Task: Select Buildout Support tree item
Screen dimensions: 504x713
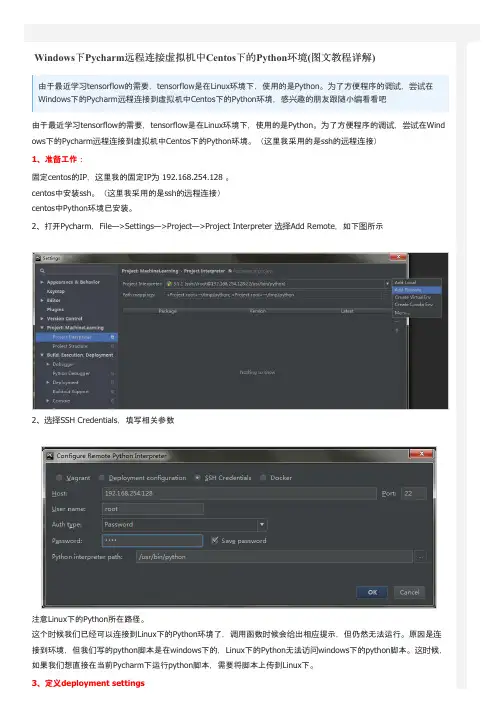Action: pyautogui.click(x=71, y=391)
